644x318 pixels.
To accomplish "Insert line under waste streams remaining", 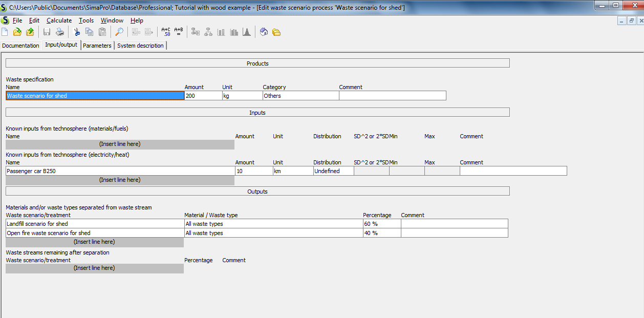I will coord(94,268).
